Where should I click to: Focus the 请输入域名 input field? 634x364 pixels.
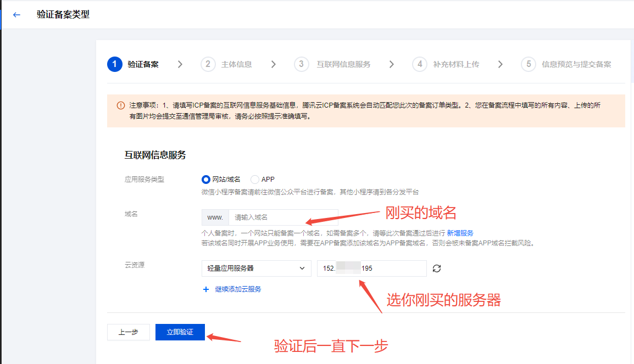point(283,217)
